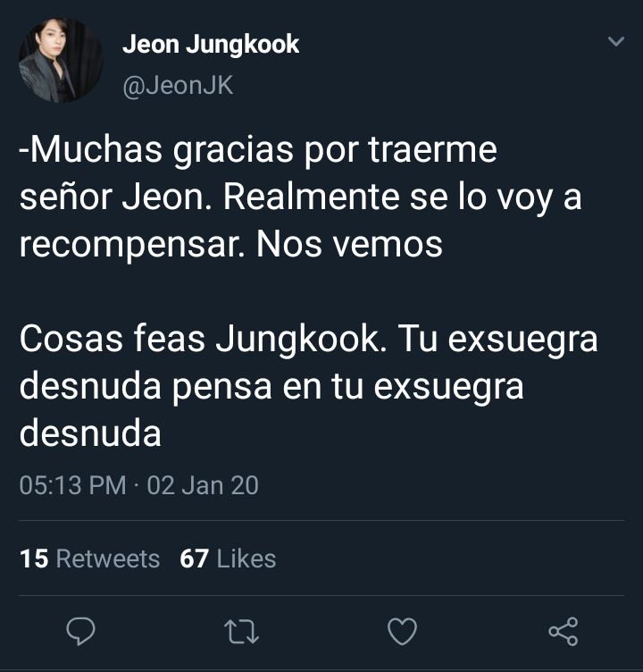
Task: Select the word Retweets in stats row
Action: pyautogui.click(x=108, y=559)
